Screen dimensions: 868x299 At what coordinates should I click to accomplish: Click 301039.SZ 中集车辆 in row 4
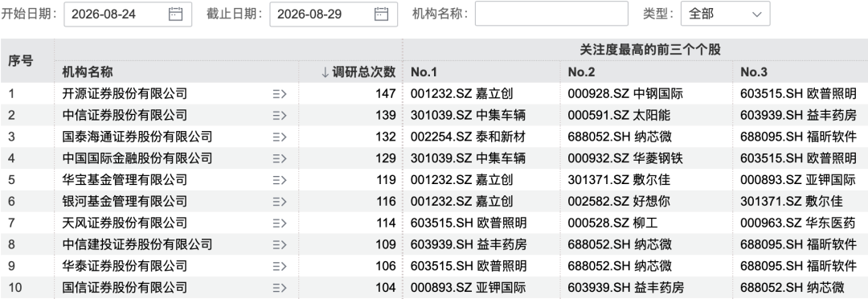469,158
